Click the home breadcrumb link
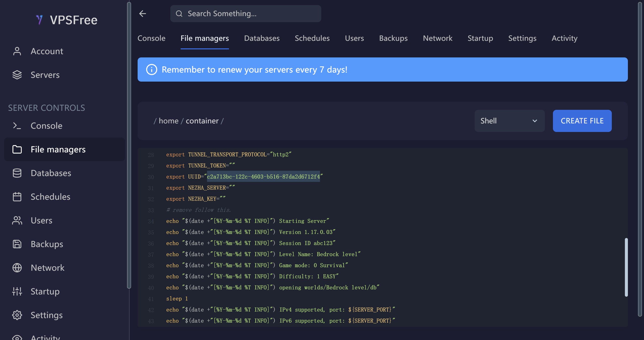 tap(169, 121)
